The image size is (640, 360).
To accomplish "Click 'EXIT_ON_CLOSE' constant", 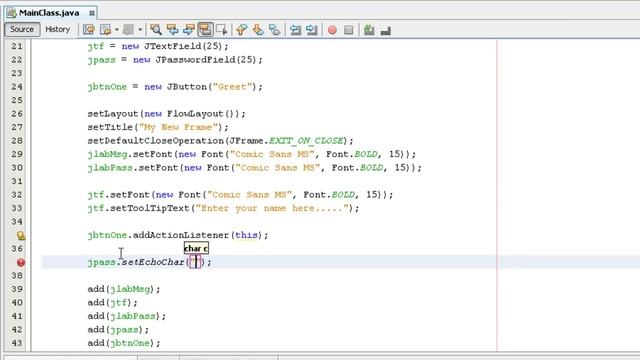I will 306,140.
